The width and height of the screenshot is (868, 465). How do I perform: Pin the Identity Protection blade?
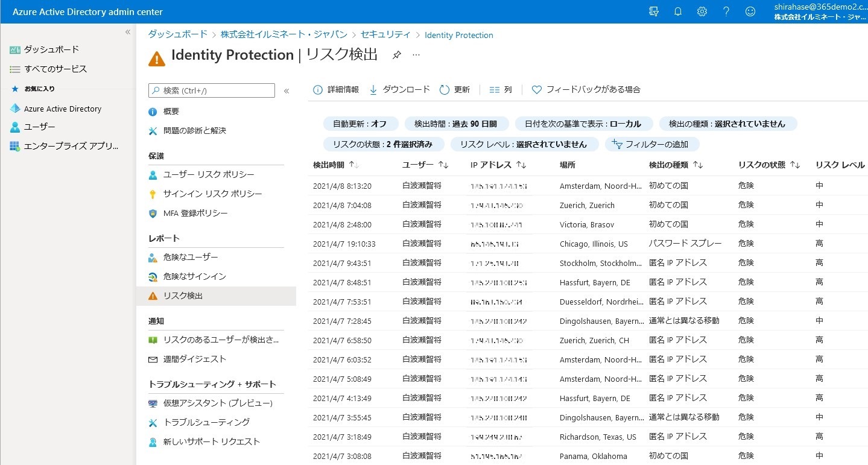[x=396, y=55]
